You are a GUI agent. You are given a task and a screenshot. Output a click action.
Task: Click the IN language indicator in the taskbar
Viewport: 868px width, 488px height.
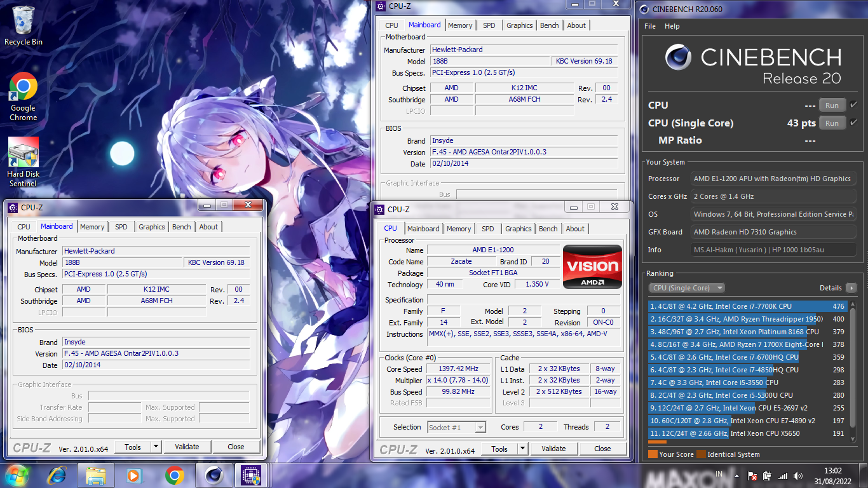coord(719,474)
